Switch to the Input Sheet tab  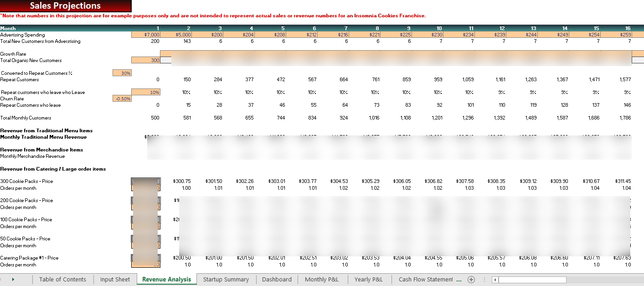click(115, 280)
